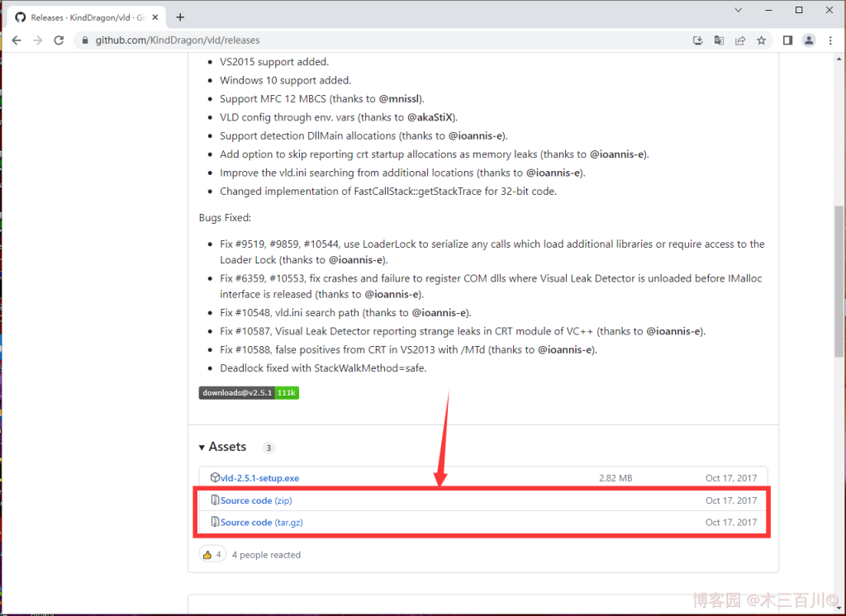This screenshot has width=846, height=616.
Task: Click the padlock site info icon
Action: pyautogui.click(x=84, y=40)
